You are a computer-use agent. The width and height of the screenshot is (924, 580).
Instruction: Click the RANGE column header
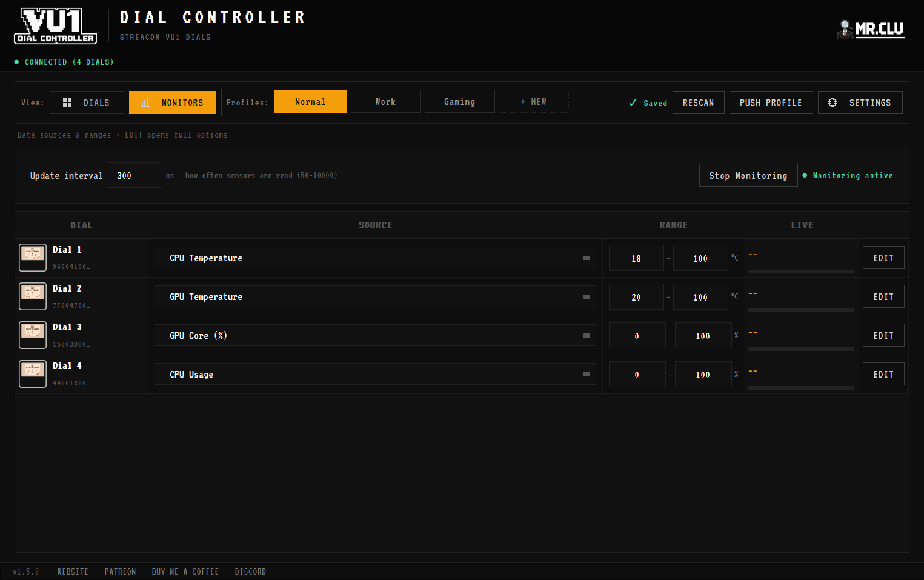point(673,225)
